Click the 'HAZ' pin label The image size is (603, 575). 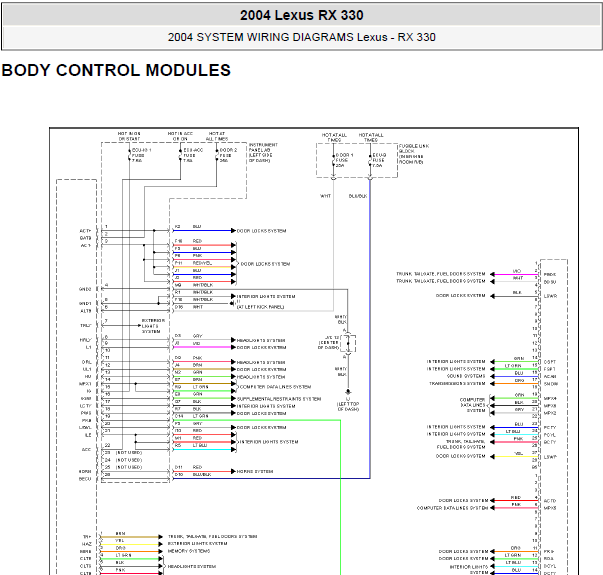pyautogui.click(x=87, y=544)
